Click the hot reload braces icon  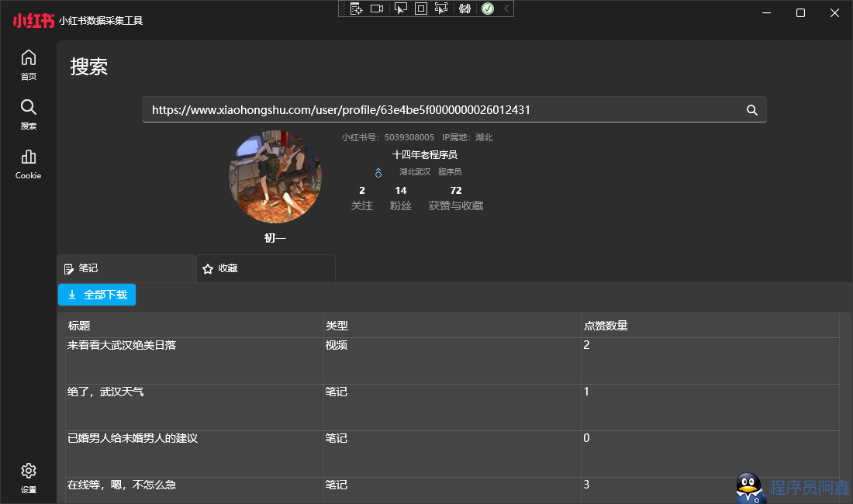point(464,9)
